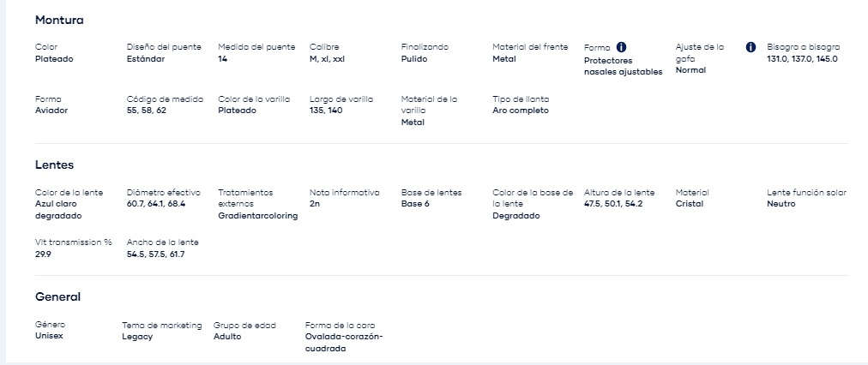
Task: Click the Vlt transmission value 29.9
Action: point(43,254)
